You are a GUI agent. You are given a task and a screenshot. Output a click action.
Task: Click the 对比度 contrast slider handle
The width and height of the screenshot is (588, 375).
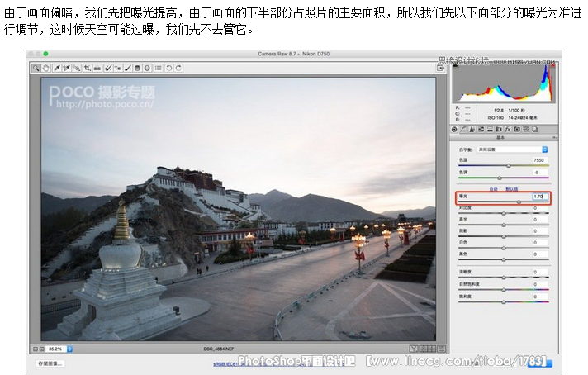click(504, 213)
